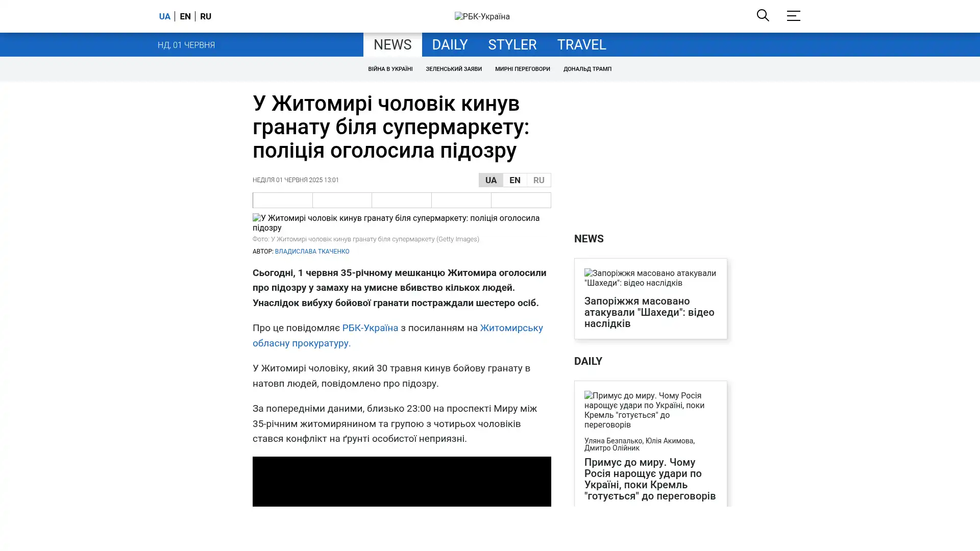Switch site header language to EN
The height and width of the screenshot is (551, 980).
[x=185, y=16]
